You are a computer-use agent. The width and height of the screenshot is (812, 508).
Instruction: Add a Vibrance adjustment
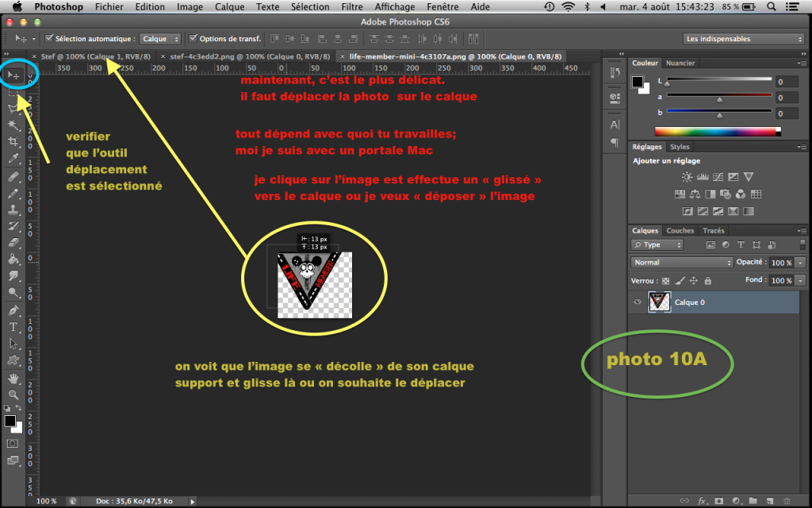click(749, 177)
